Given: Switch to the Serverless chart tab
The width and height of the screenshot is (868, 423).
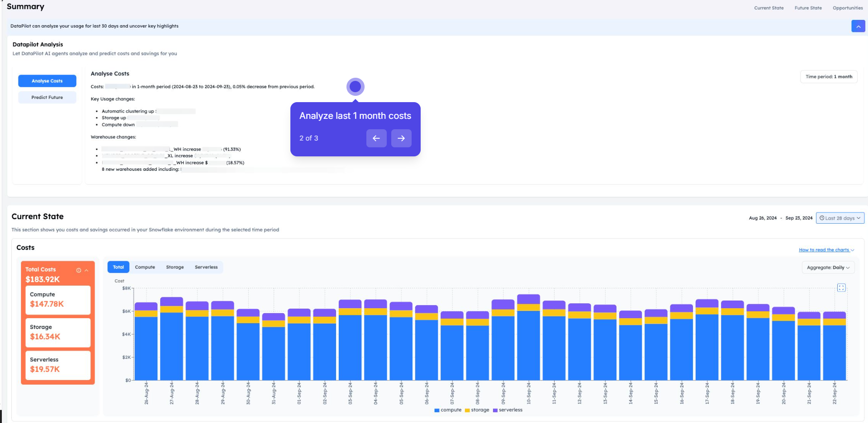Looking at the screenshot, I should click(206, 267).
